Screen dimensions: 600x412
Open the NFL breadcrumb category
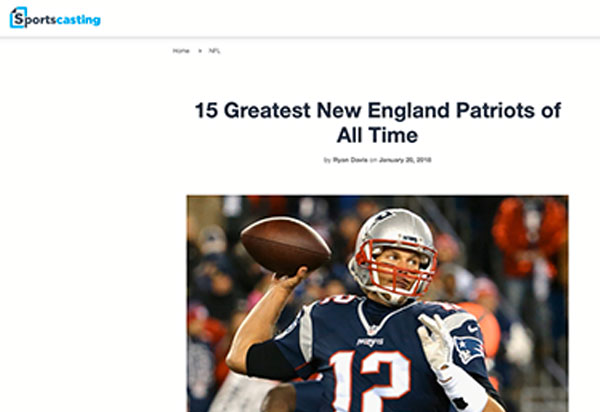tap(214, 50)
